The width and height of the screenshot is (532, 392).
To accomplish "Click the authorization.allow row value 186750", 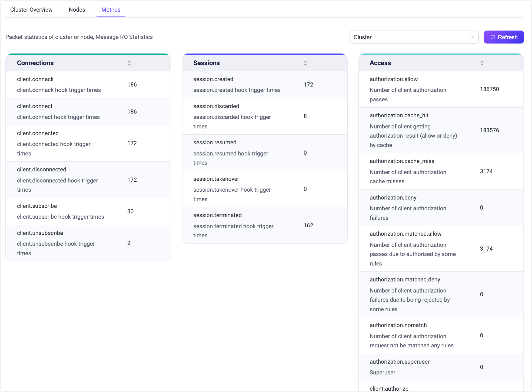I will click(489, 89).
